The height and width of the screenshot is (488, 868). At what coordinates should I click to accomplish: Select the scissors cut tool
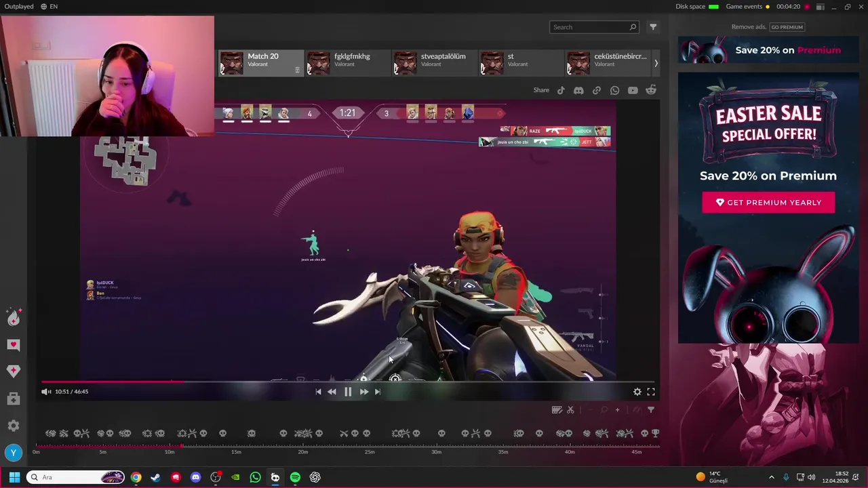pos(570,409)
